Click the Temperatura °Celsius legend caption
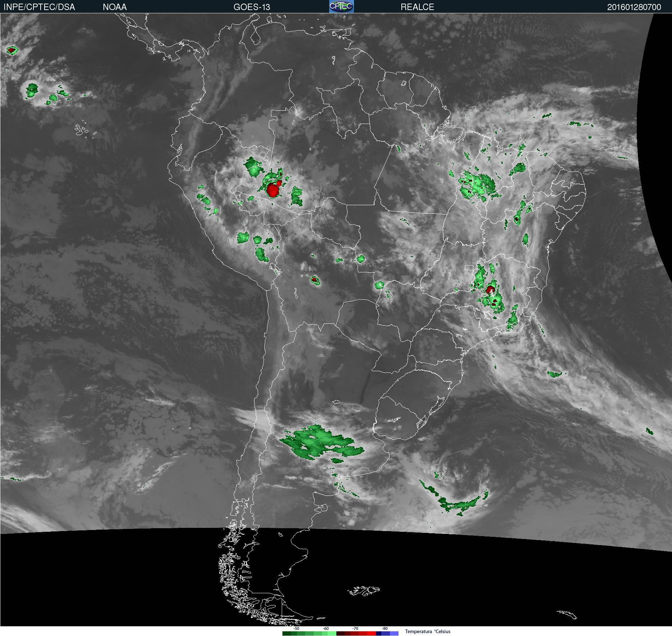The image size is (672, 636). pos(428,631)
